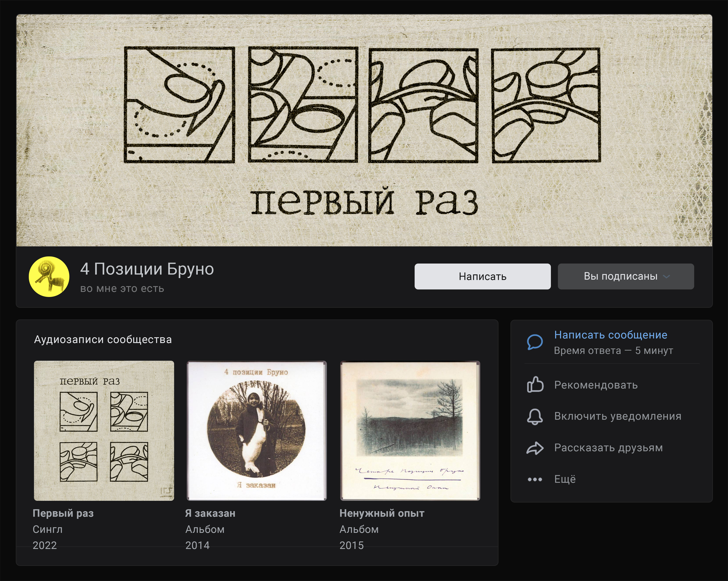
Task: Click the Первый раз title text
Action: 63,513
